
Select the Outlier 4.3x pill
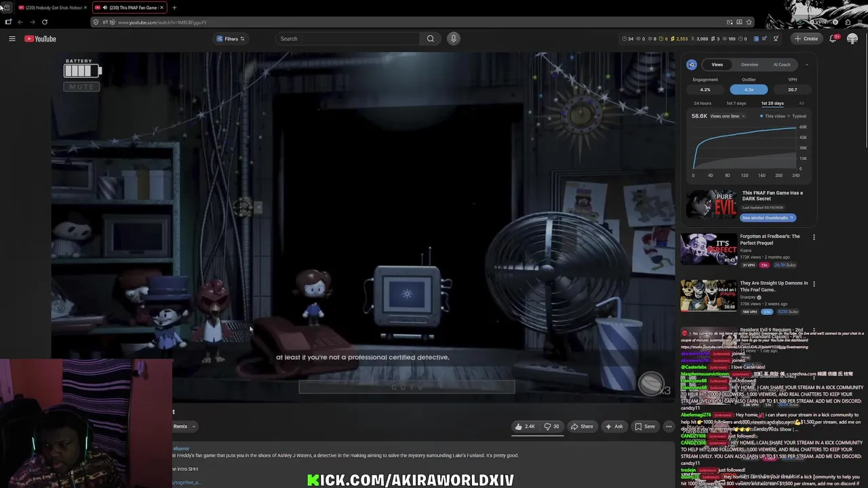click(749, 89)
